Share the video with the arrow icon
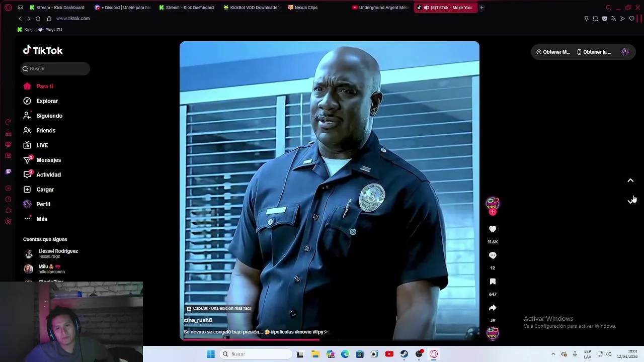644x362 pixels. (x=493, y=308)
